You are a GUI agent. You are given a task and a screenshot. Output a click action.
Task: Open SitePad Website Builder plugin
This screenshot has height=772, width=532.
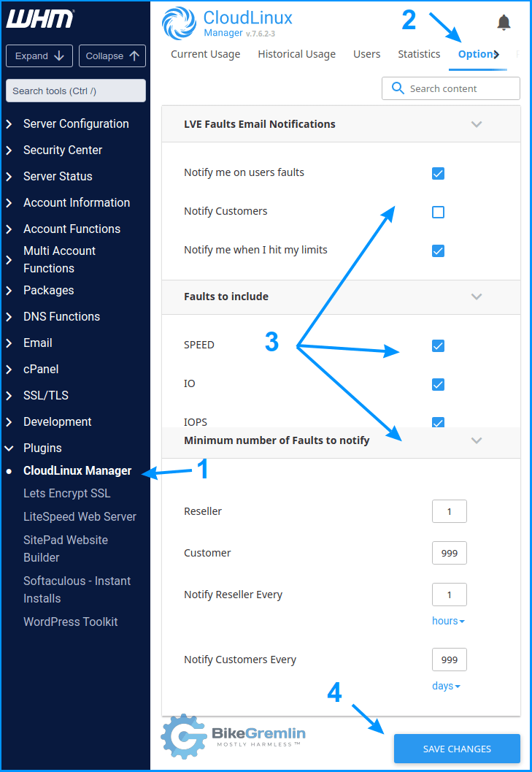[66, 549]
